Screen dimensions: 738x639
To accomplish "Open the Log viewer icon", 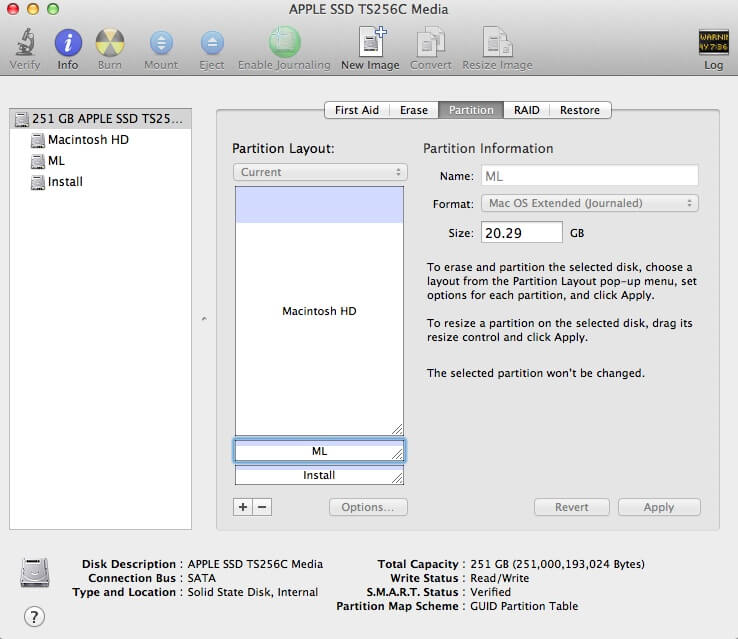I will click(714, 42).
